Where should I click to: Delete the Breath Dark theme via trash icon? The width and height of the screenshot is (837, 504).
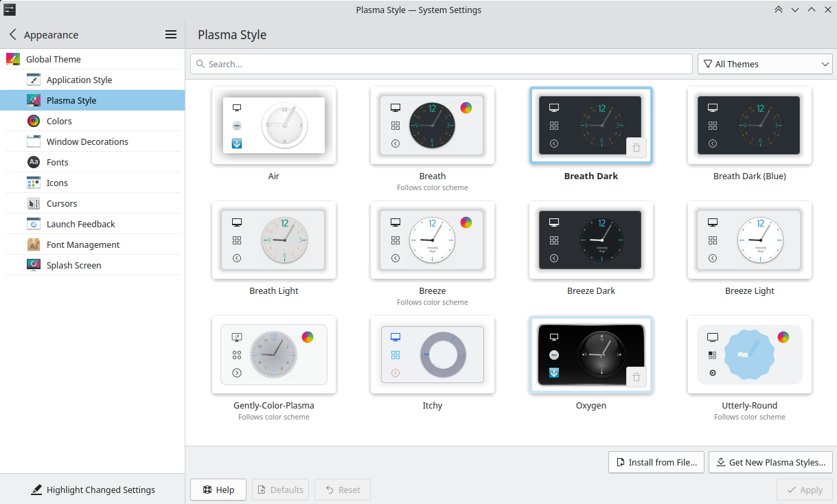pyautogui.click(x=637, y=148)
